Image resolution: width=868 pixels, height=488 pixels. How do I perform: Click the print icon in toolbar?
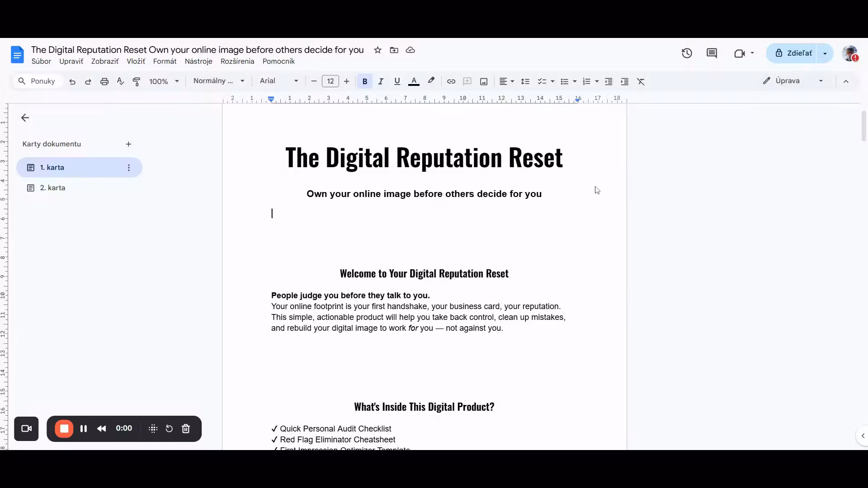pos(104,81)
